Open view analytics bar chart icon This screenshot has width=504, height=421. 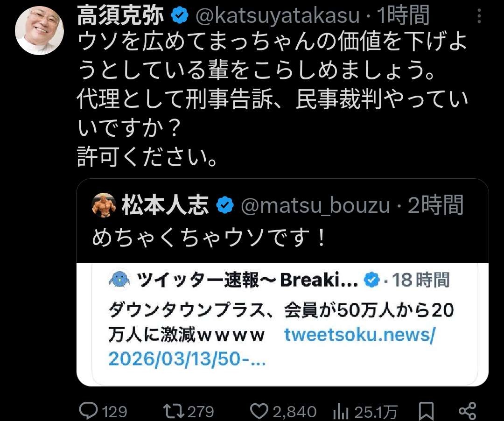[341, 411]
